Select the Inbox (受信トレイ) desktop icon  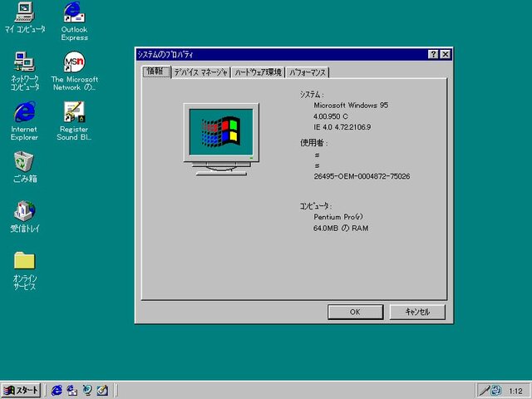[24, 216]
